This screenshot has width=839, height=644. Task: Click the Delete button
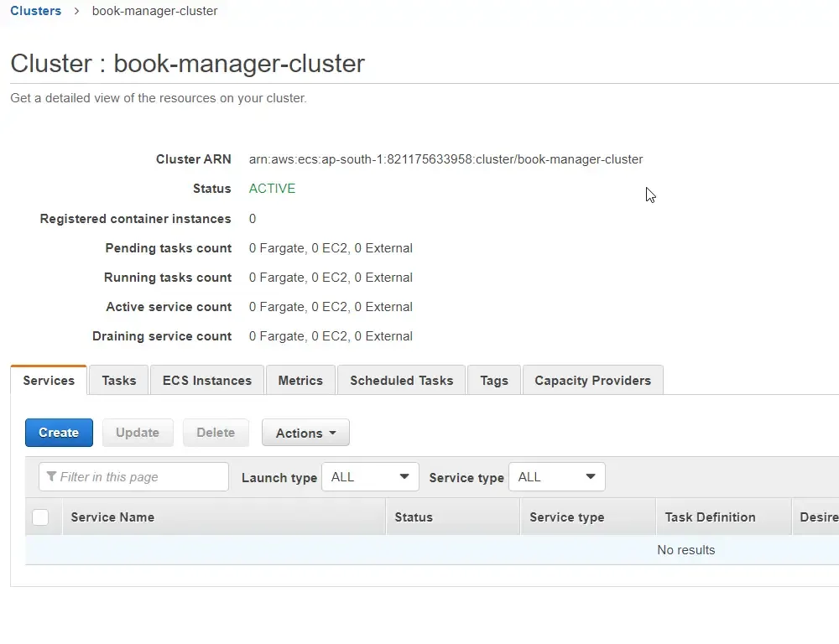216,433
